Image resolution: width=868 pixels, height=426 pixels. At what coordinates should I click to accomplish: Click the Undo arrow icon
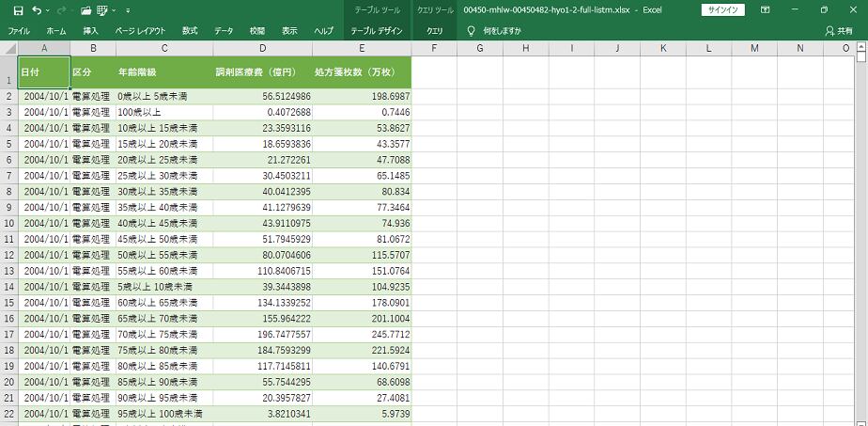click(37, 10)
